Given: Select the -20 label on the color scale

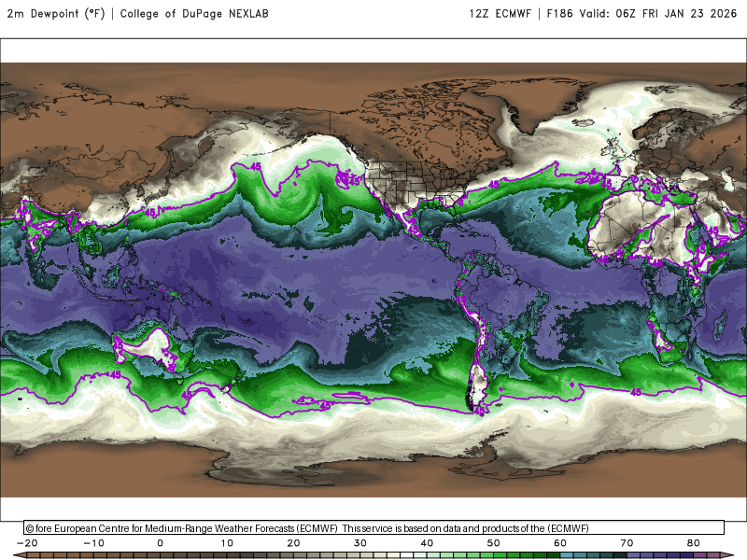Looking at the screenshot, I should [x=27, y=543].
